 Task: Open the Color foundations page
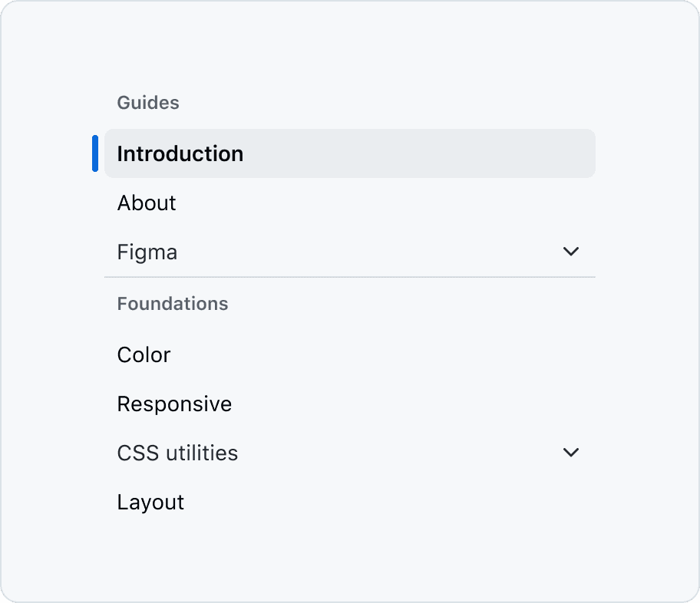144,354
